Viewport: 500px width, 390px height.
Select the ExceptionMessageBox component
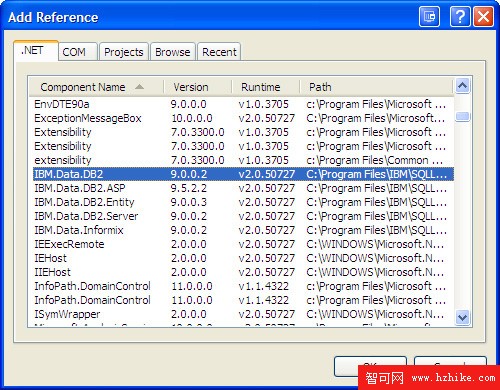243,118
